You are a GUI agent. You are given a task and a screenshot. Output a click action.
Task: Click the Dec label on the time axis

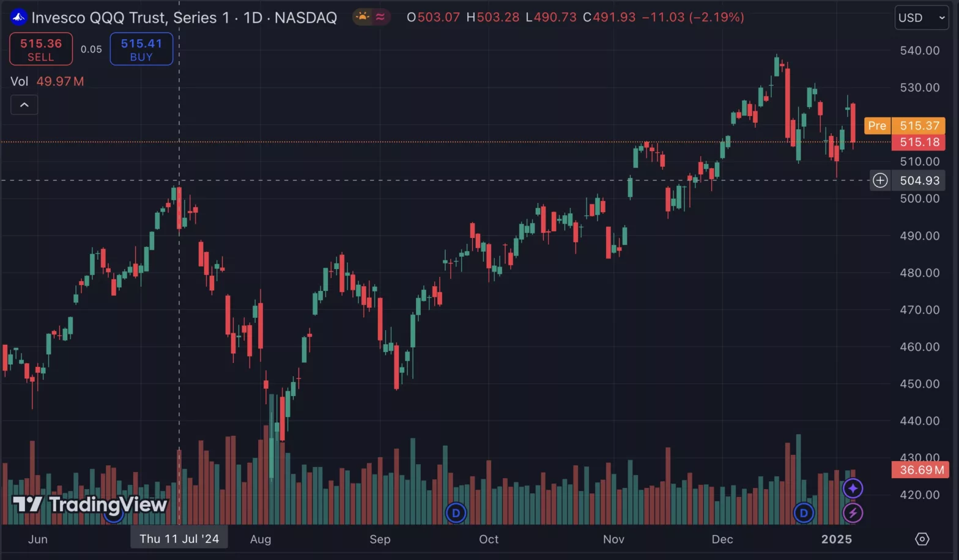(x=722, y=539)
